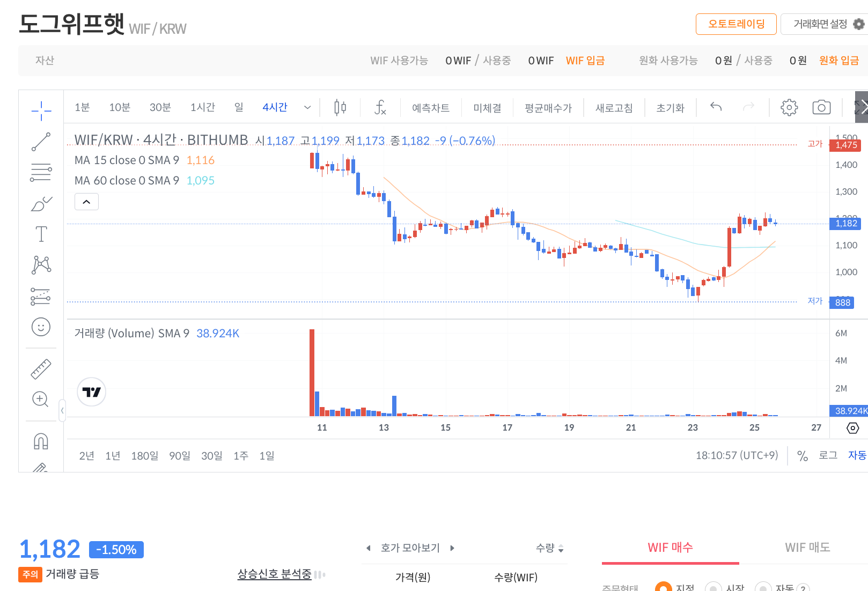Select the 10분 interval

(x=120, y=107)
